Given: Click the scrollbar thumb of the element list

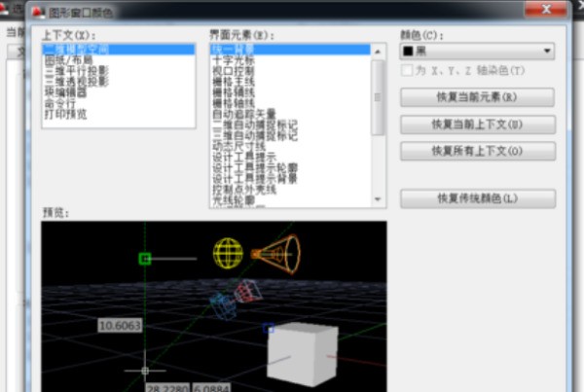Looking at the screenshot, I should [x=378, y=97].
